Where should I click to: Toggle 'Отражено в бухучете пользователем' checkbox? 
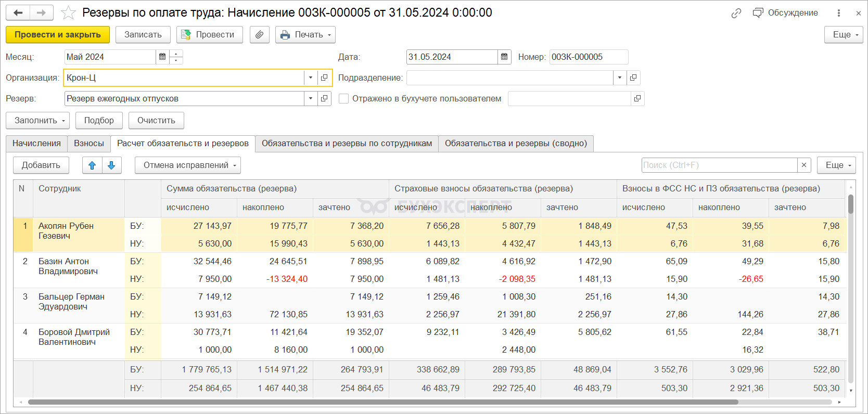343,98
